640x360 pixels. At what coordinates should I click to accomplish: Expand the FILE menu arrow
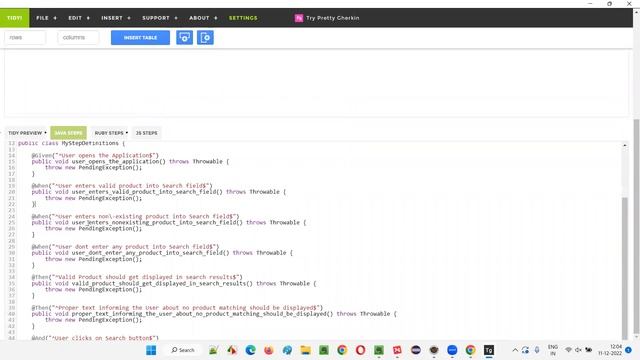click(55, 18)
